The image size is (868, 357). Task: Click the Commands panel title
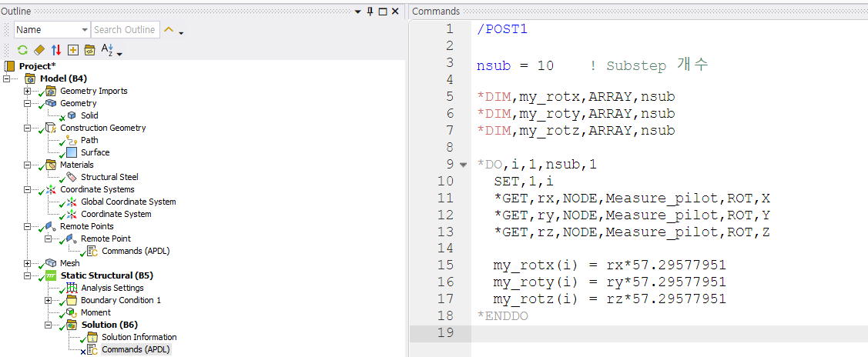pos(436,11)
